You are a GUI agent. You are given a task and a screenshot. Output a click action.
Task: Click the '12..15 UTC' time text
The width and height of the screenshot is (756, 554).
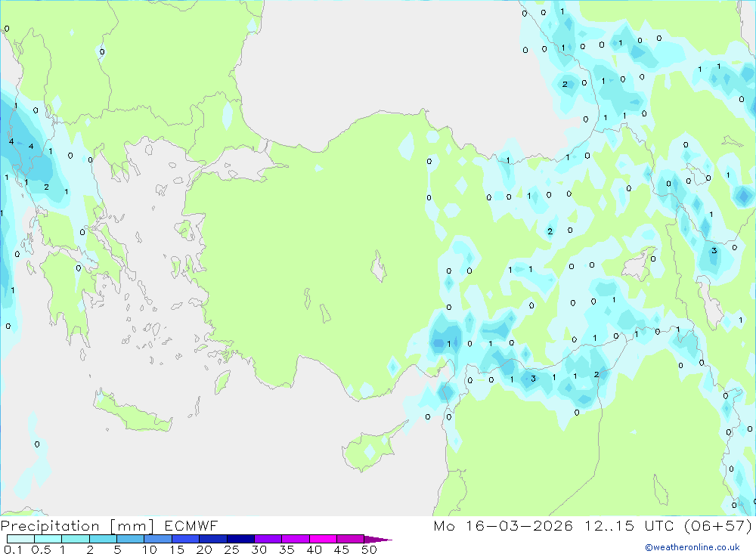coord(629,525)
